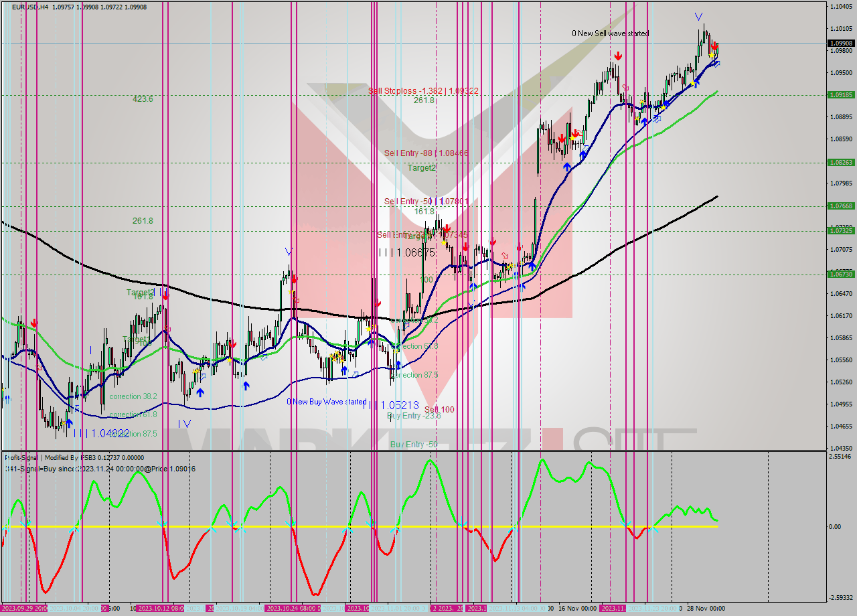Click 'Sell Entry -50 | 1.07801' label

426,202
